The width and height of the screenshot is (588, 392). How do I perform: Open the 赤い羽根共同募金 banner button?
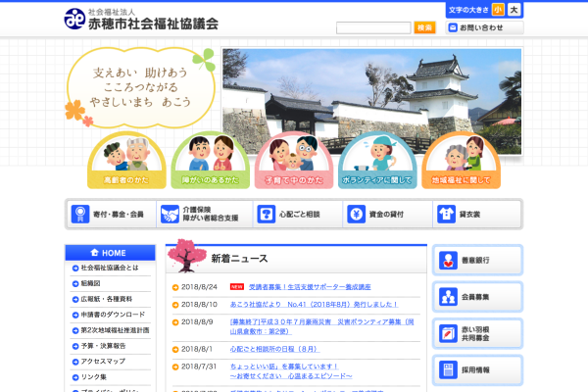477,333
